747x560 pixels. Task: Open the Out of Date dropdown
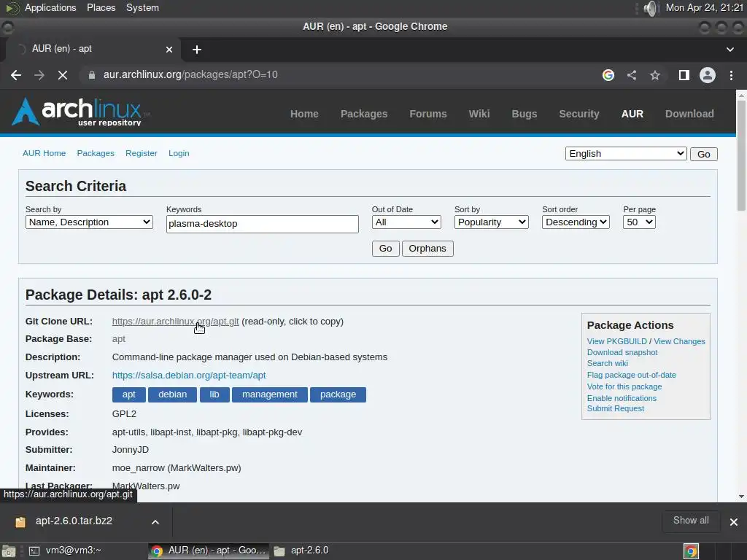(406, 222)
